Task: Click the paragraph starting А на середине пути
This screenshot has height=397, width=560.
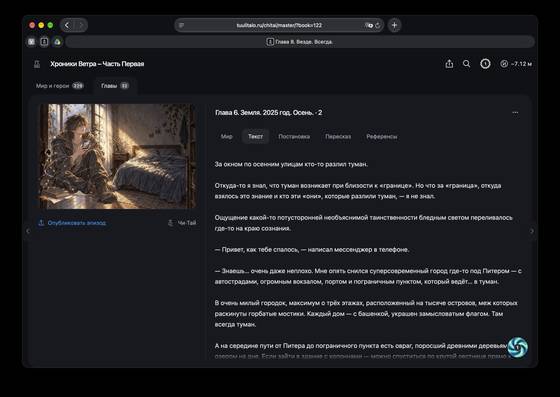Action: click(361, 351)
